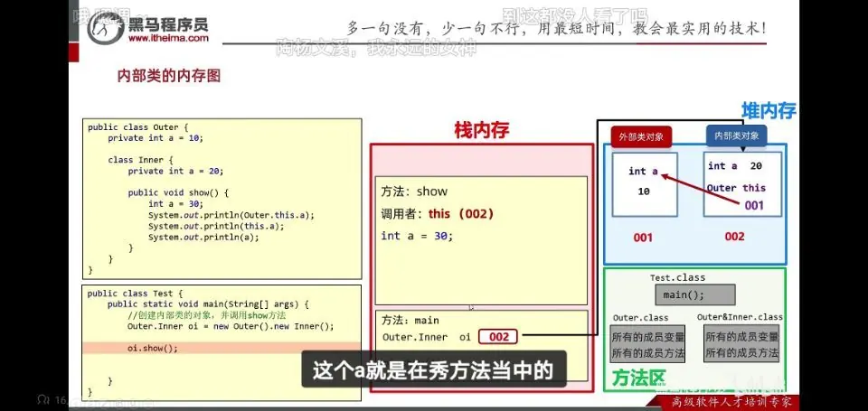Screen dimensions: 868x411
Task: Select the line 'public void show() {'
Action: pyautogui.click(x=178, y=193)
